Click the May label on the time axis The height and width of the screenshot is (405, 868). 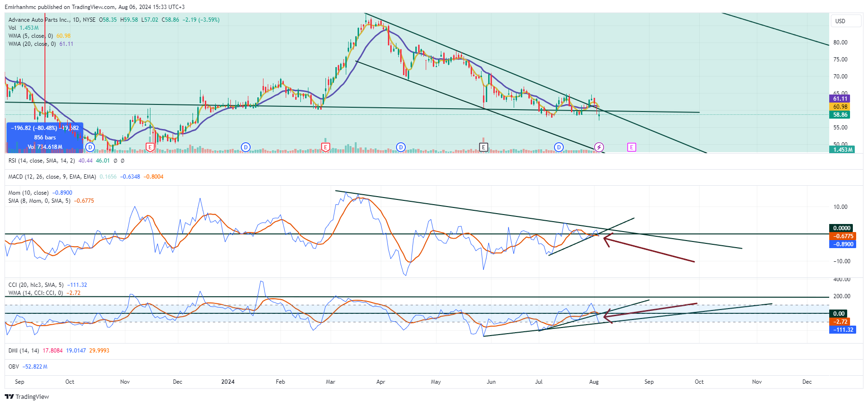(436, 382)
